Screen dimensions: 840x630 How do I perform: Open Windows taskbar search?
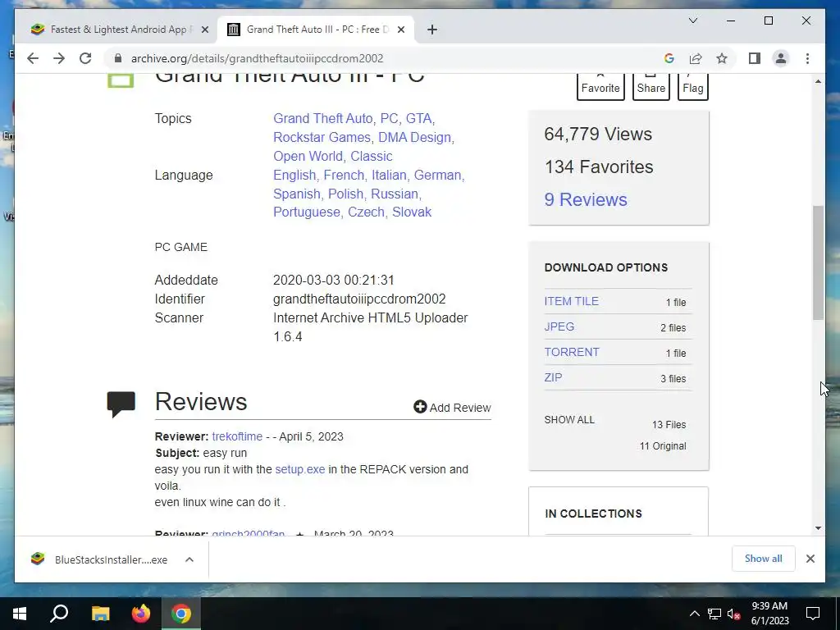(x=59, y=614)
